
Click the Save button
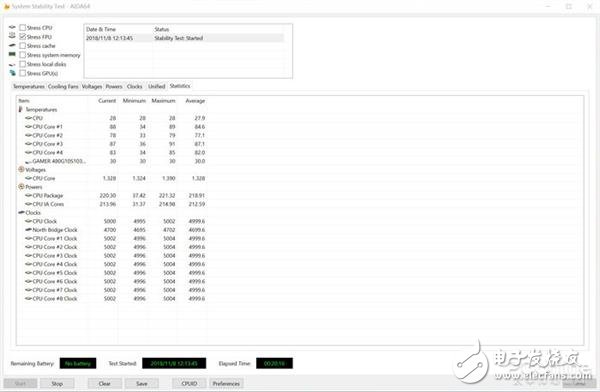pyautogui.click(x=142, y=383)
